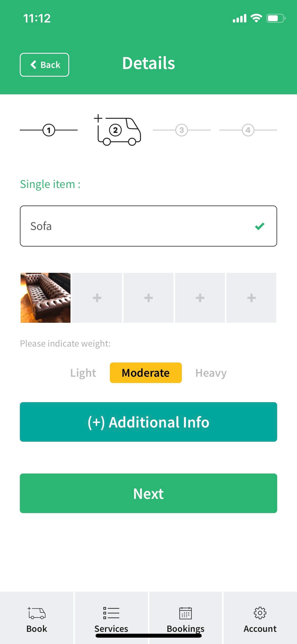The height and width of the screenshot is (644, 297).
Task: Tap the Next button
Action: pyautogui.click(x=148, y=493)
